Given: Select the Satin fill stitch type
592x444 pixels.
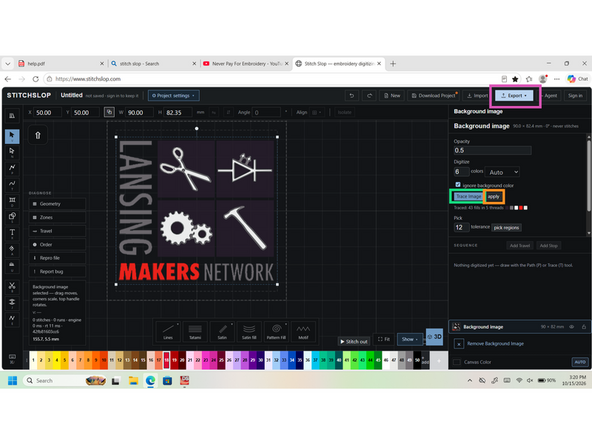Looking at the screenshot, I should pos(249,331).
